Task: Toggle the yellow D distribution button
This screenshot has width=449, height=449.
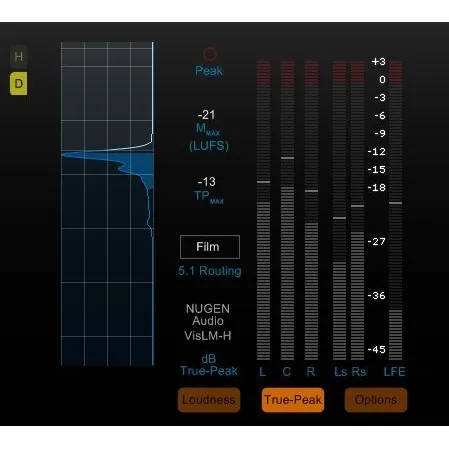Action: 19,83
